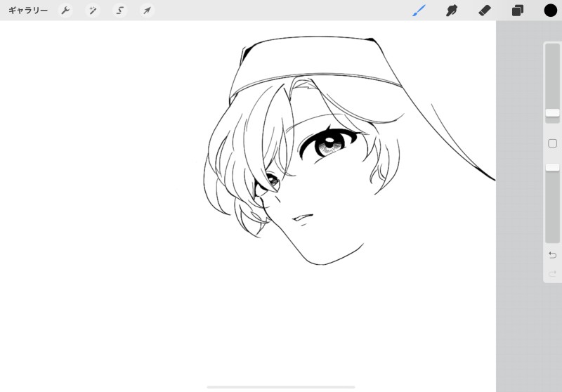Tap the square modify button on sidebar
This screenshot has width=562, height=392.
coord(552,143)
